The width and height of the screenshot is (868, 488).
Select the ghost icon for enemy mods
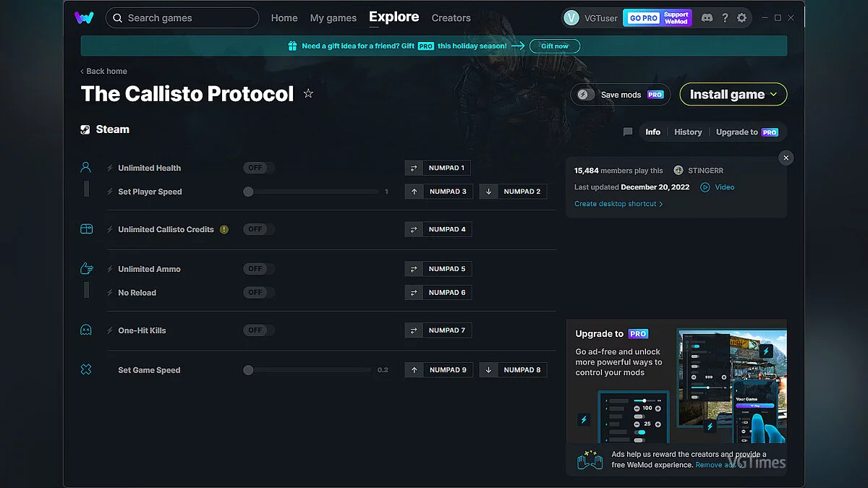(86, 329)
